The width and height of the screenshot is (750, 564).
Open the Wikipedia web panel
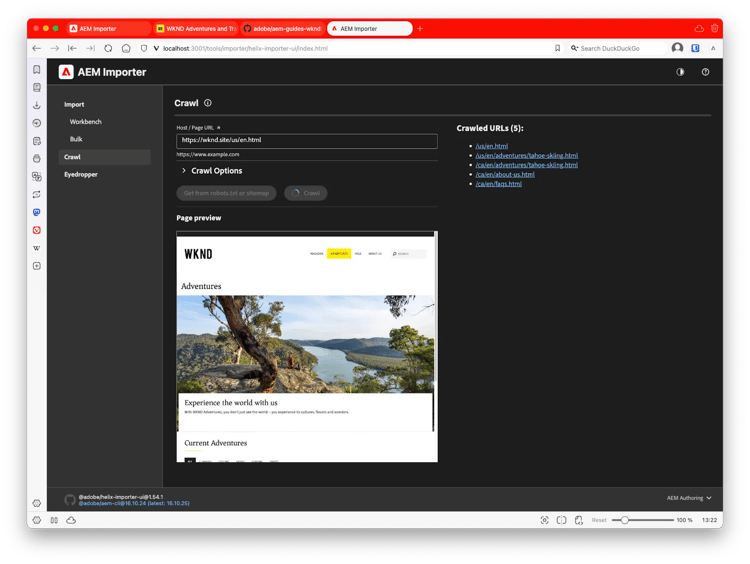coord(37,248)
